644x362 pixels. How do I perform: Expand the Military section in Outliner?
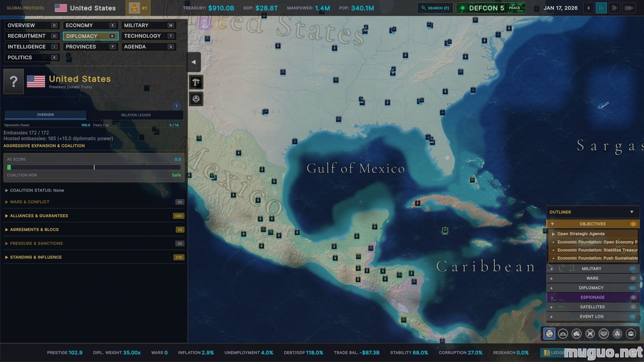click(x=593, y=269)
